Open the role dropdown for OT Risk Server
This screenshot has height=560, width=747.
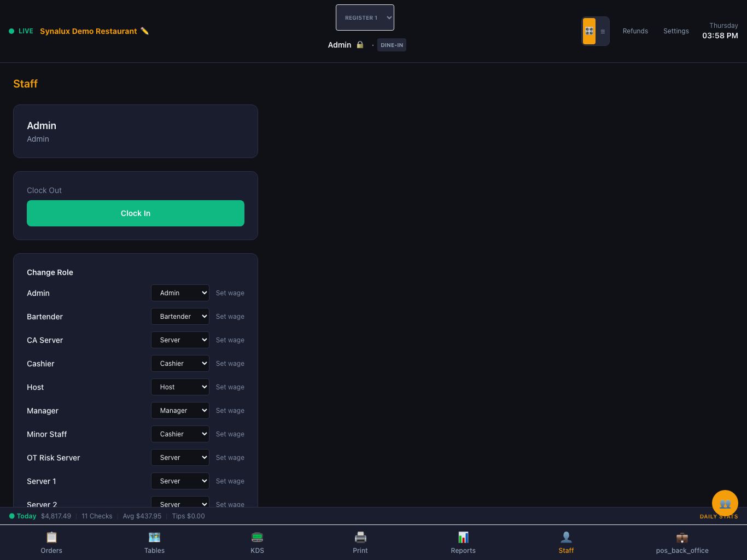tap(180, 458)
